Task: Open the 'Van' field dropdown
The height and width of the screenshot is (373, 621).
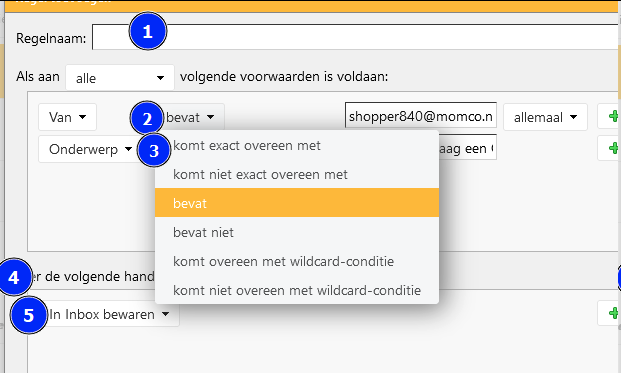Action: point(67,117)
